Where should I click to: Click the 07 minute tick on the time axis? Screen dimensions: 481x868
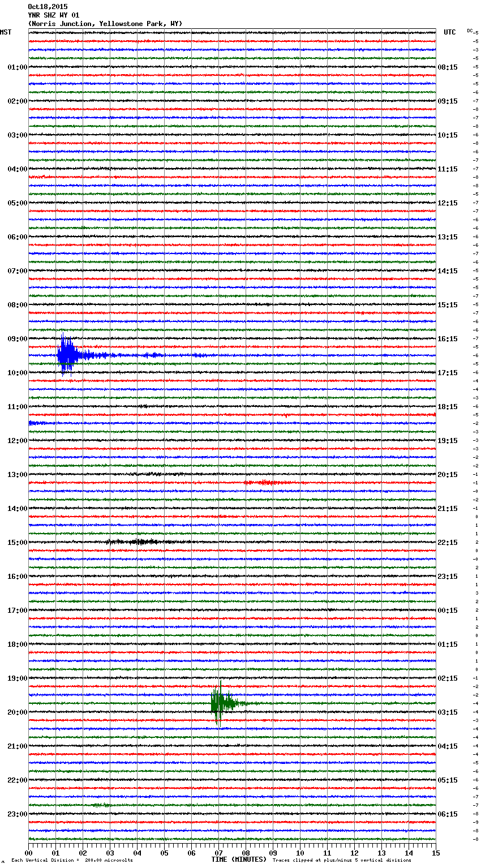point(218,853)
